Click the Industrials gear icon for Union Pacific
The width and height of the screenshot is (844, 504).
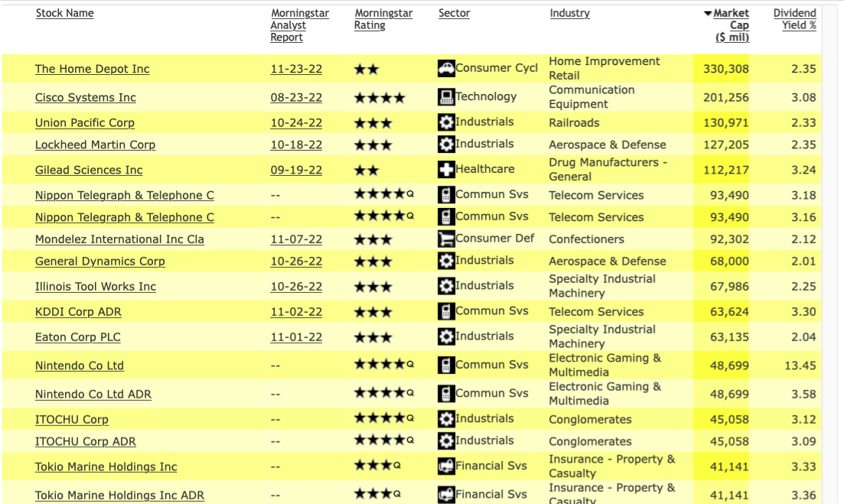[x=446, y=122]
